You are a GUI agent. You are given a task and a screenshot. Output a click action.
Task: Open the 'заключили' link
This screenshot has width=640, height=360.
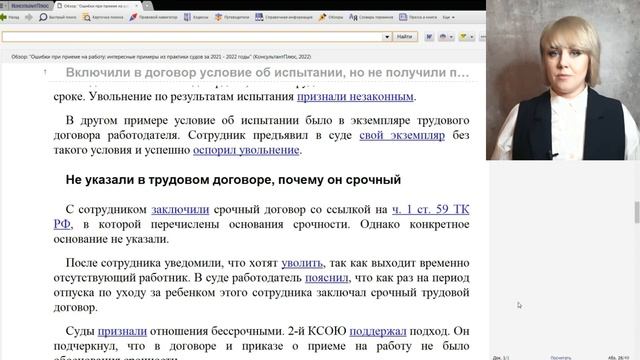(x=180, y=209)
